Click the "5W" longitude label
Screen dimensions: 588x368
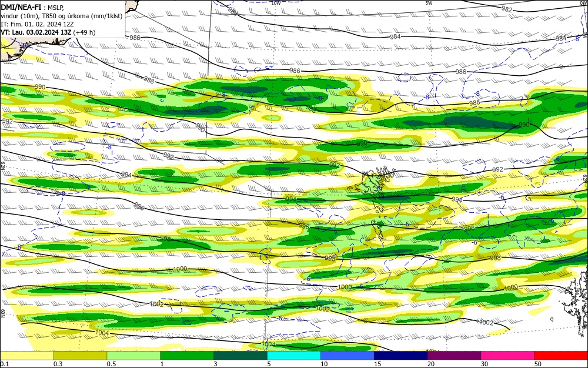pyautogui.click(x=429, y=3)
